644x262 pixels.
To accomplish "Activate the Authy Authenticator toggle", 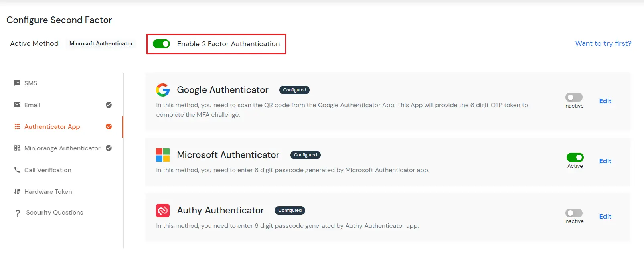I will pos(574,213).
